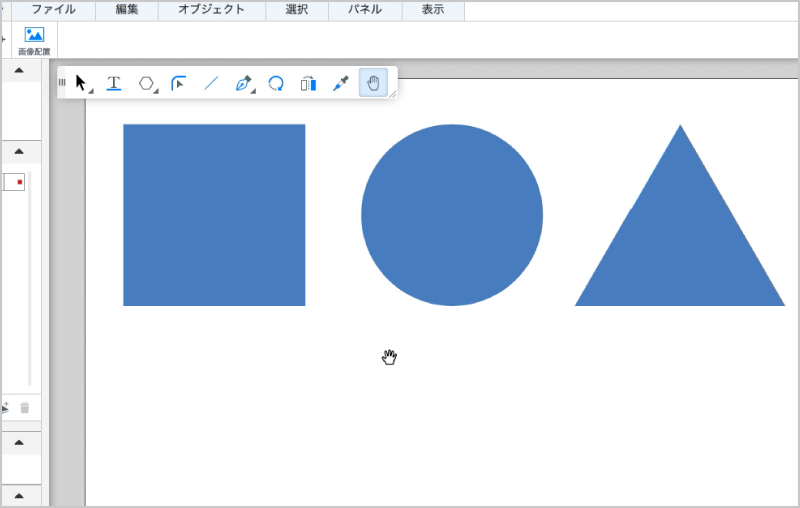Open the 選択 menu
The height and width of the screenshot is (508, 800).
point(297,10)
